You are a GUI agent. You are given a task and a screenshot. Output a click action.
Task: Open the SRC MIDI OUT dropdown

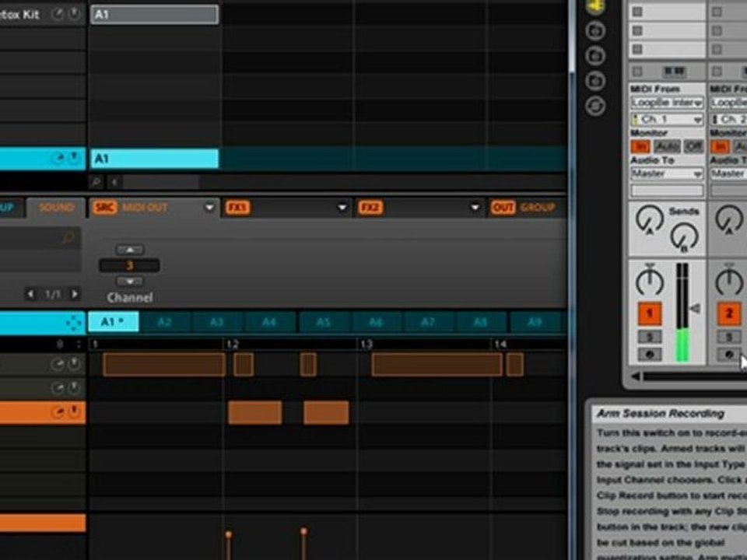[x=209, y=208]
